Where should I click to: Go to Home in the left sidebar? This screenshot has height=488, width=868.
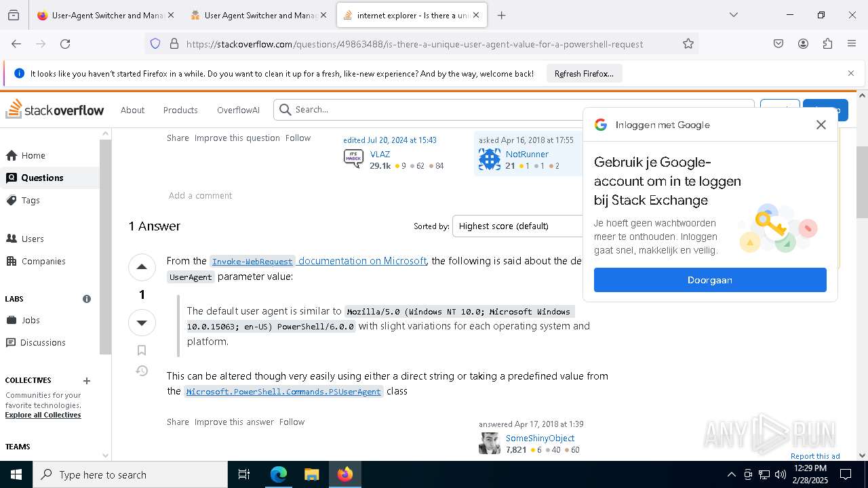pos(50,155)
